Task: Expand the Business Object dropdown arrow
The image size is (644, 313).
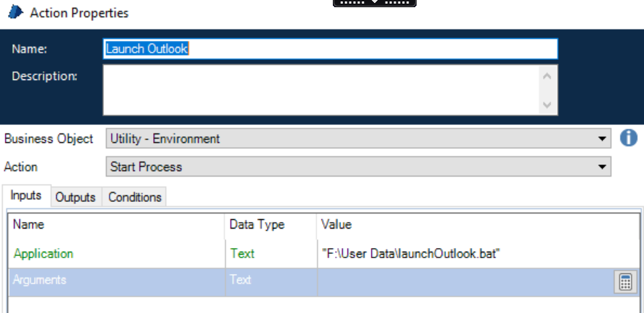Action: [602, 138]
